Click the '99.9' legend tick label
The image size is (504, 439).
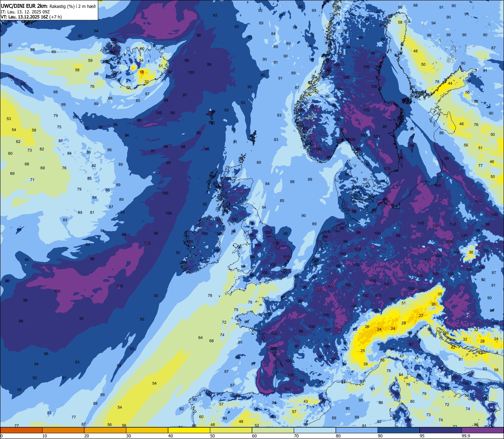point(466,436)
